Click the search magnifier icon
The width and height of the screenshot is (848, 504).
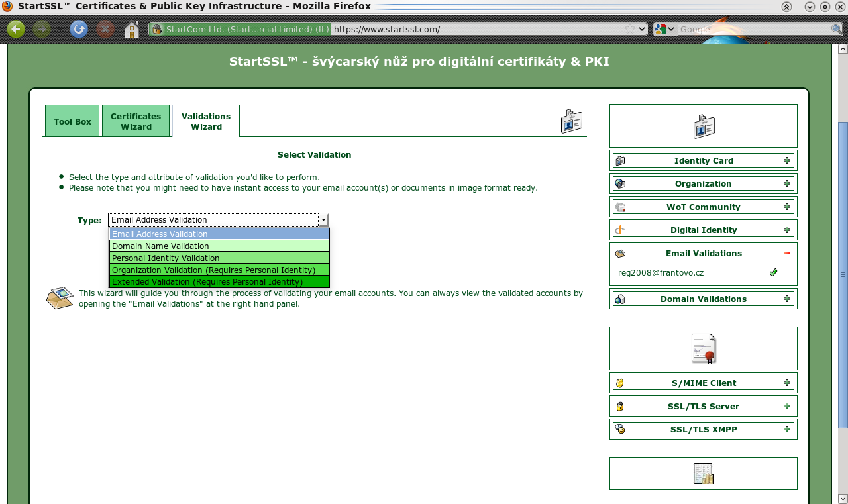(x=837, y=29)
